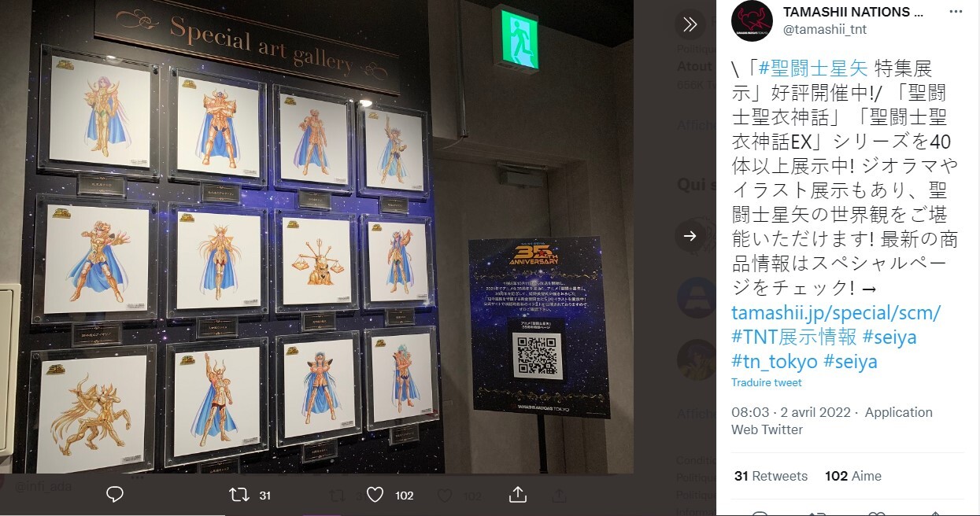Go to next image with right arrow

[690, 236]
